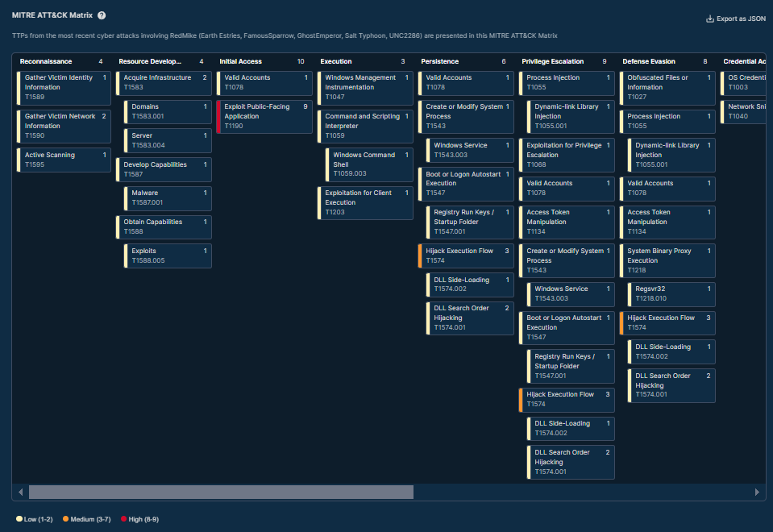Viewport: 773px width, 532px height.
Task: Select the Defense Evasion column header
Action: click(650, 61)
